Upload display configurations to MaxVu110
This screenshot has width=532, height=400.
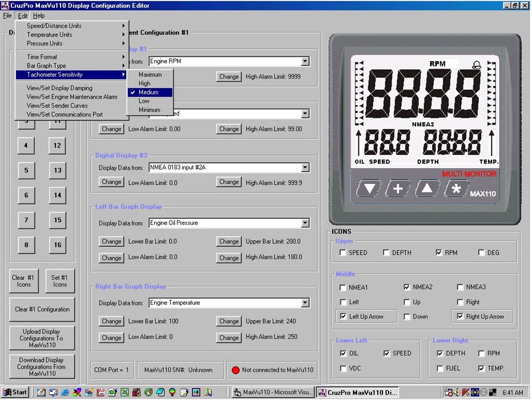pyautogui.click(x=42, y=338)
